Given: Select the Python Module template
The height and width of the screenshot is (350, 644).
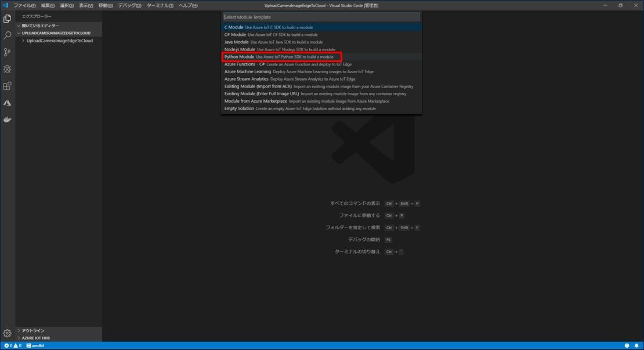Looking at the screenshot, I should [x=238, y=56].
